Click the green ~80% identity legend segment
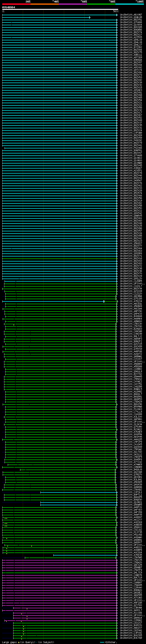Screen dimensions: 146x644 [x=101, y=4]
